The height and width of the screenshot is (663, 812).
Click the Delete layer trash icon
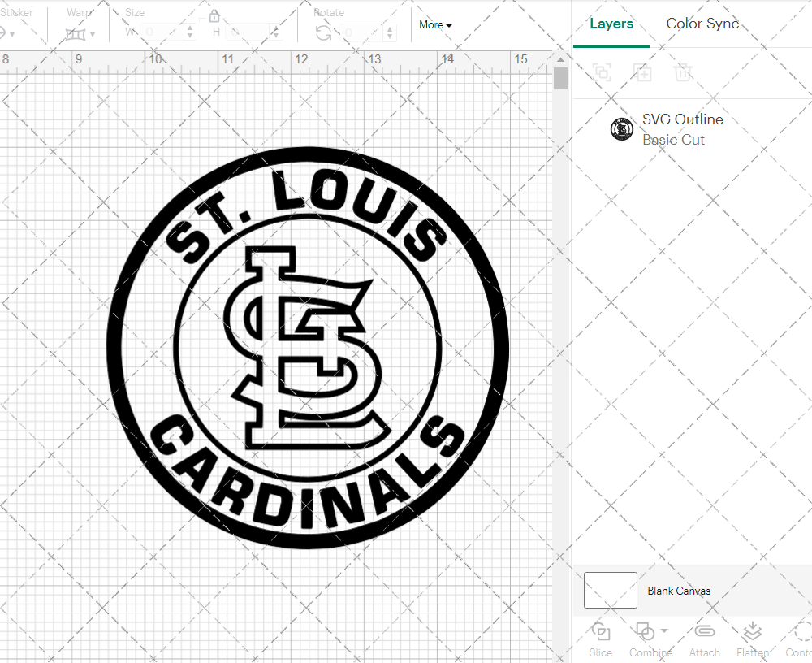683,72
